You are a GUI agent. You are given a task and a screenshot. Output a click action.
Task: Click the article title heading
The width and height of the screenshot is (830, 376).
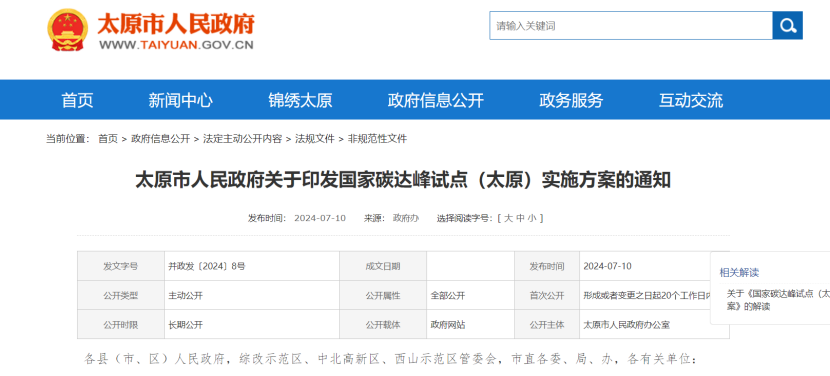(x=403, y=180)
